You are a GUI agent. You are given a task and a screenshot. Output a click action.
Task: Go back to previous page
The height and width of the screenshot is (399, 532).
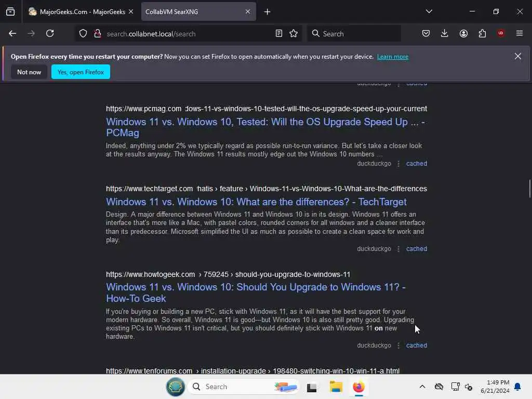click(x=12, y=33)
